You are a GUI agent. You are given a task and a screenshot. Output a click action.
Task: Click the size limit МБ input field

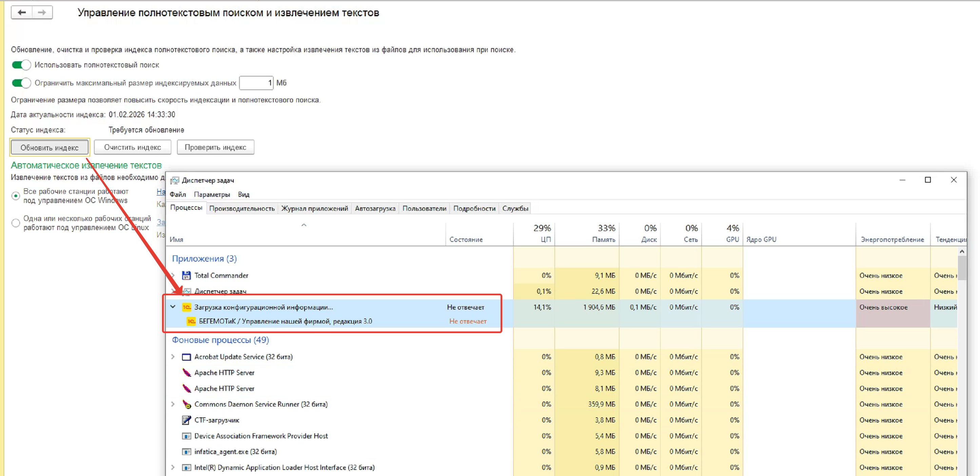tap(256, 83)
